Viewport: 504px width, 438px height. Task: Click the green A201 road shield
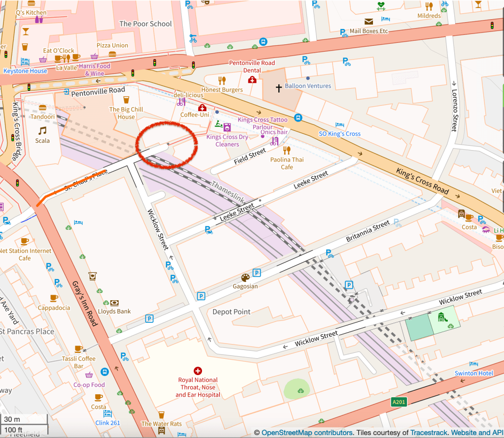click(399, 402)
